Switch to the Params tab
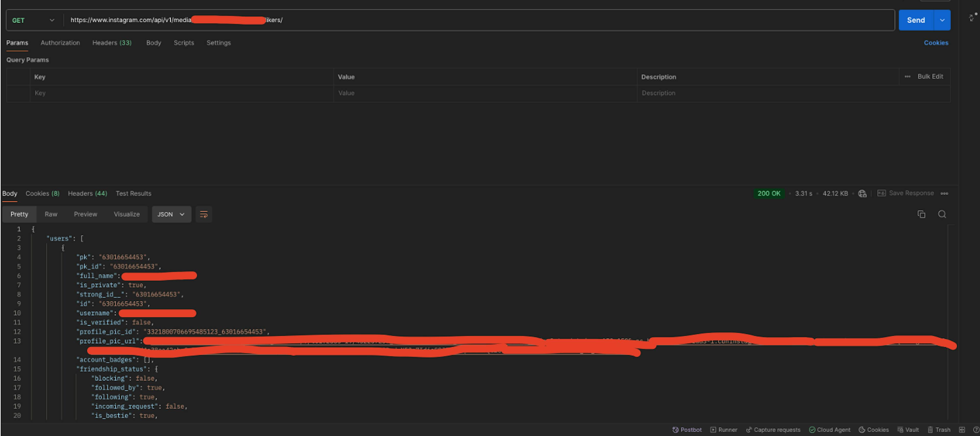The image size is (980, 436). [17, 43]
